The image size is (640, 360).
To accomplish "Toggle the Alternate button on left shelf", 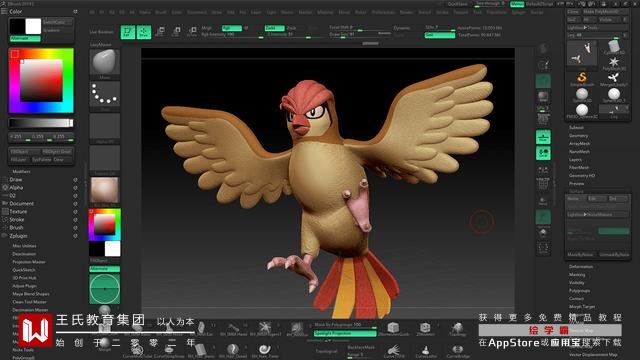I will click(x=104, y=269).
